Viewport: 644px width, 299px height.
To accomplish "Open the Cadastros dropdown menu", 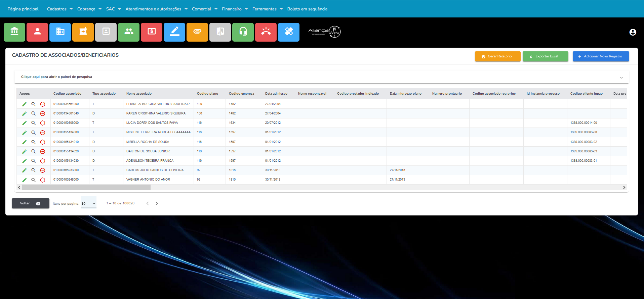I will (59, 9).
